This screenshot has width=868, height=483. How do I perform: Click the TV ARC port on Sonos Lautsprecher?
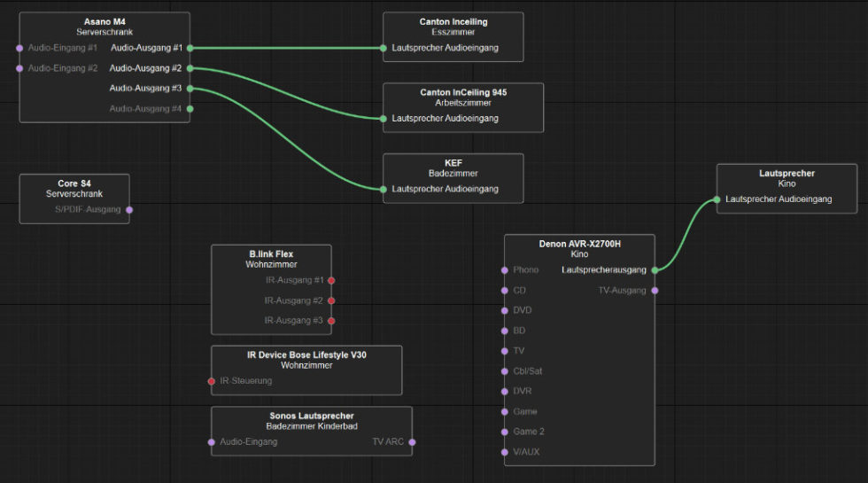click(x=412, y=442)
